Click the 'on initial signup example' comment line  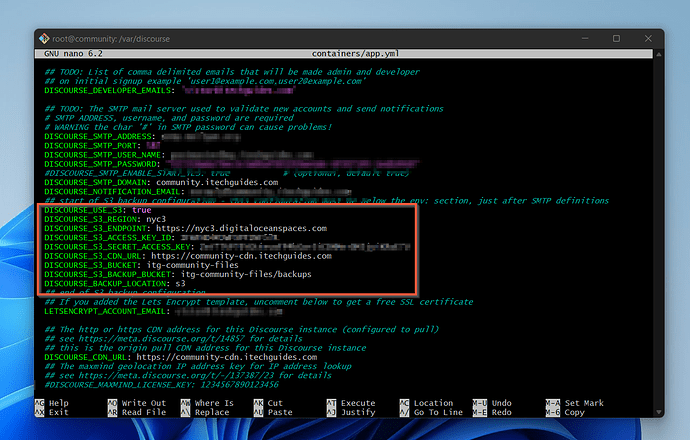pos(205,81)
